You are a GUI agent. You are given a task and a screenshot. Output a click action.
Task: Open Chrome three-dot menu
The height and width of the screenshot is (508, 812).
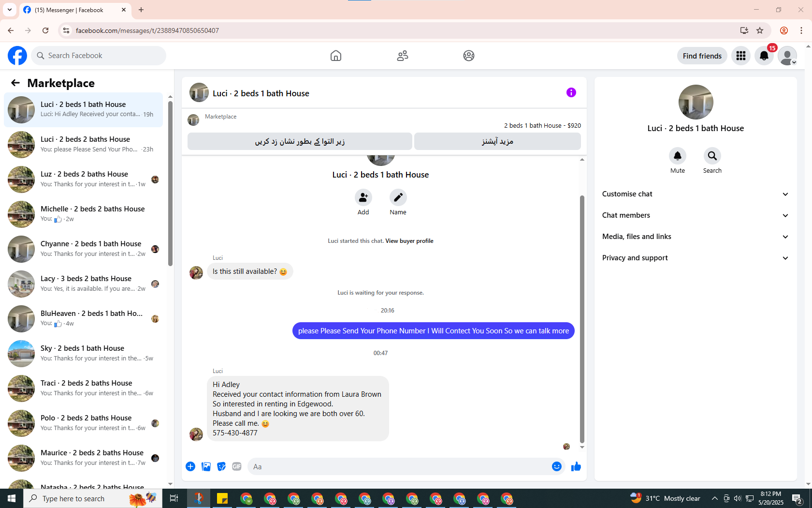point(801,30)
